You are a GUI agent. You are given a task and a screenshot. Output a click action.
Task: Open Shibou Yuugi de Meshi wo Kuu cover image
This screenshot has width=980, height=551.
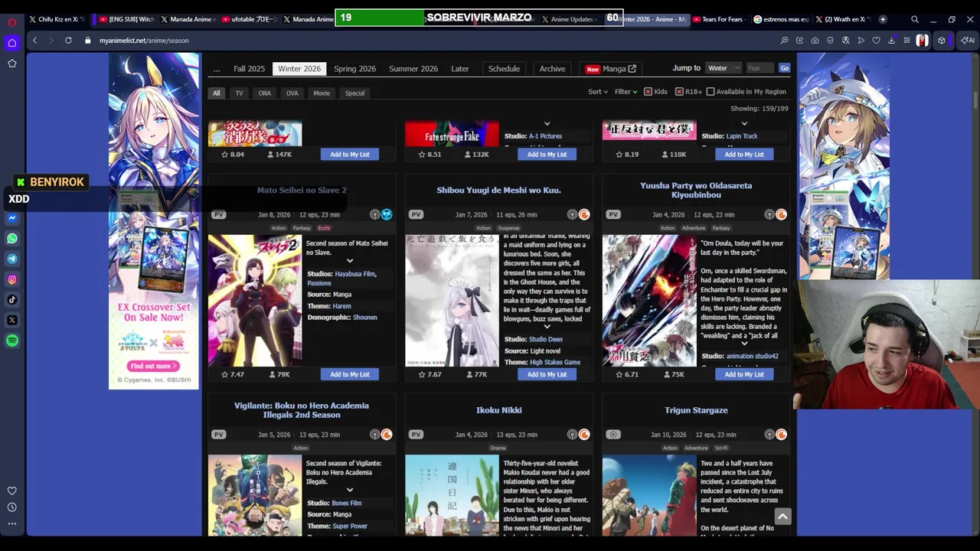tap(452, 301)
